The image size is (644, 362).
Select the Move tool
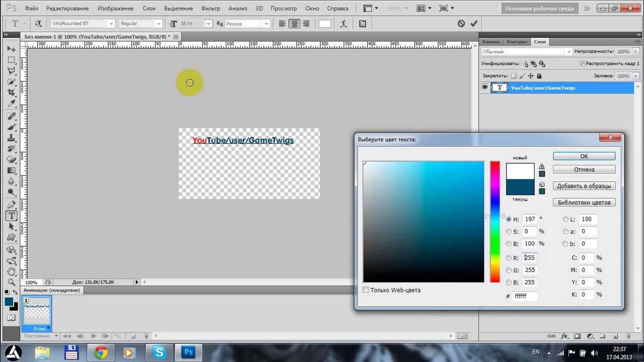tap(11, 49)
